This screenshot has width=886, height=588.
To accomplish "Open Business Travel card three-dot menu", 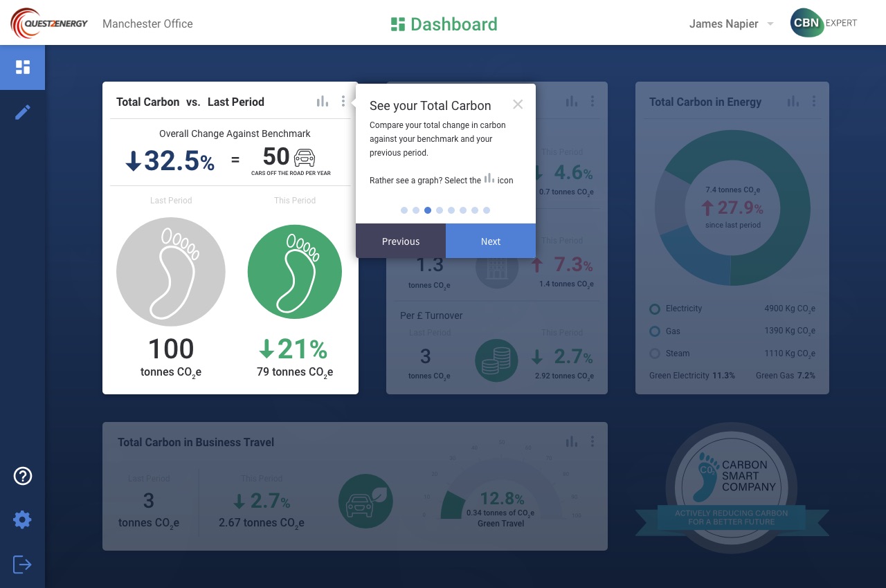I will tap(593, 441).
